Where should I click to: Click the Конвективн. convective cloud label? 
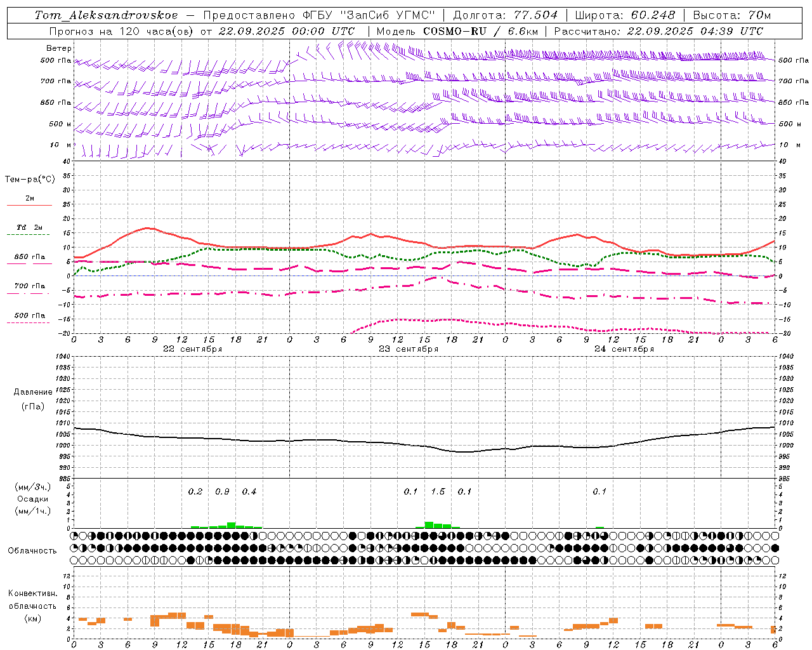pos(33,594)
